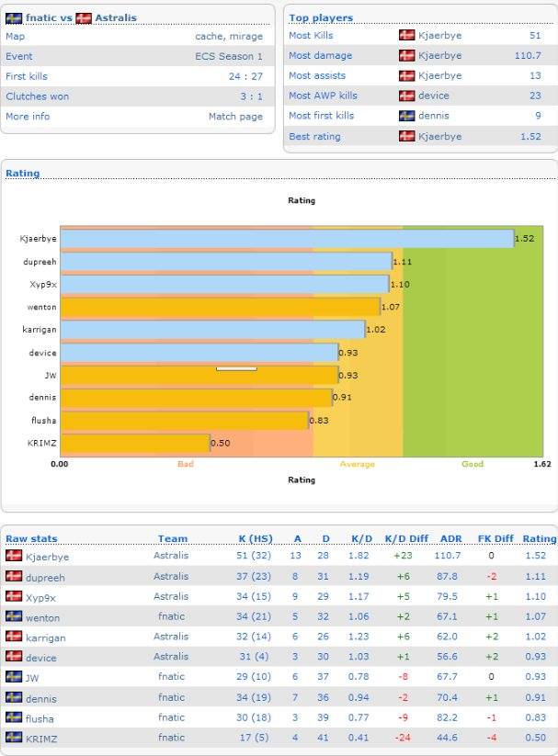The image size is (558, 756).
Task: Sort Raw stats by K (HS) column
Action: (256, 538)
